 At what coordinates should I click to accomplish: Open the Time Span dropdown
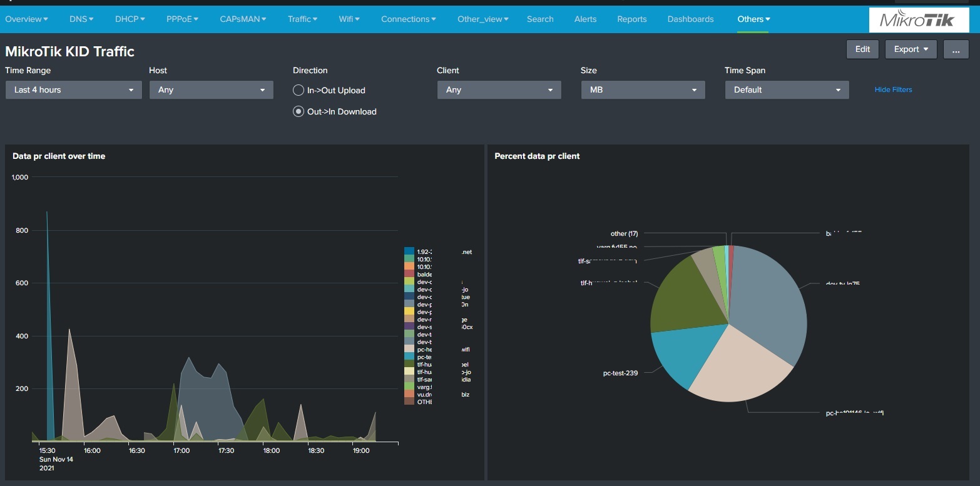(787, 89)
